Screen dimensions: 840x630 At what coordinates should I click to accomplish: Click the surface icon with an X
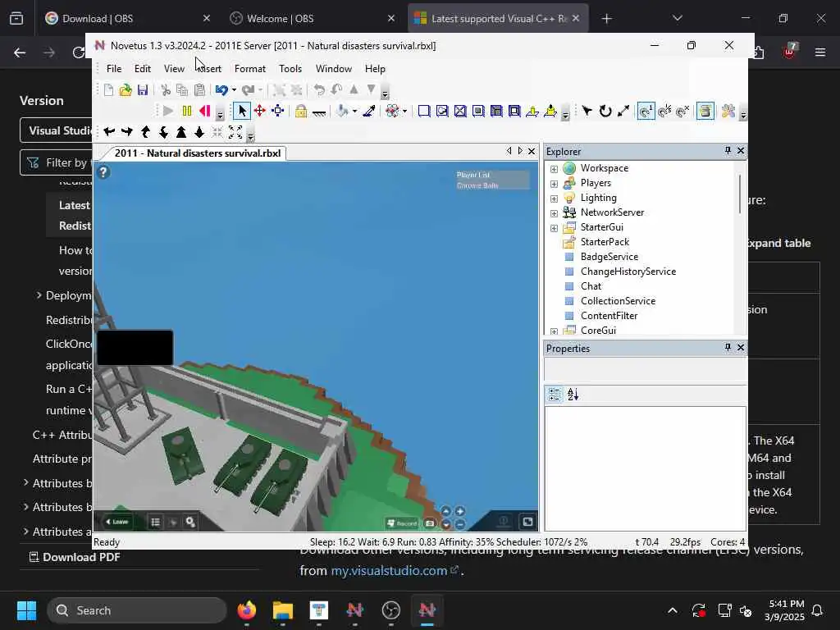point(460,111)
